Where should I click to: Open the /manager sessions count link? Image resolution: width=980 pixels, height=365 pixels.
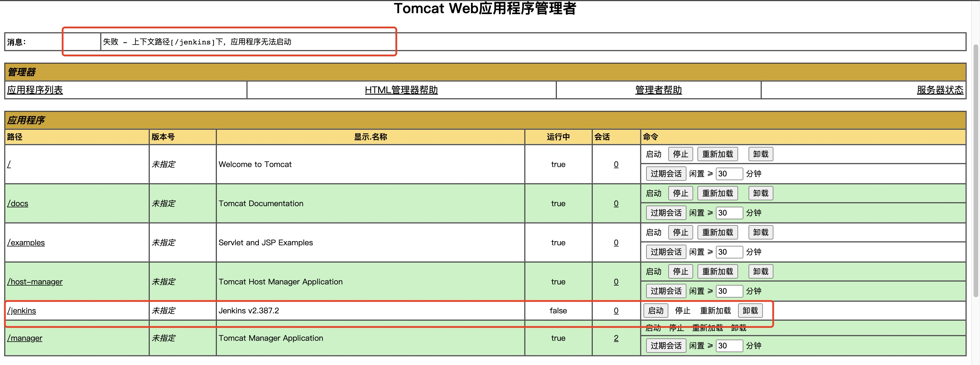(616, 338)
